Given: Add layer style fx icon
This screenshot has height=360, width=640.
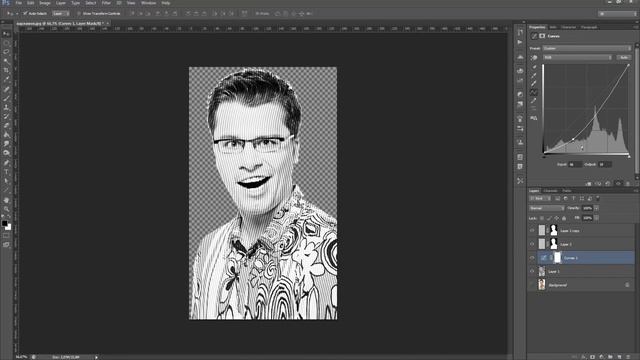Looking at the screenshot, I should pos(583,357).
